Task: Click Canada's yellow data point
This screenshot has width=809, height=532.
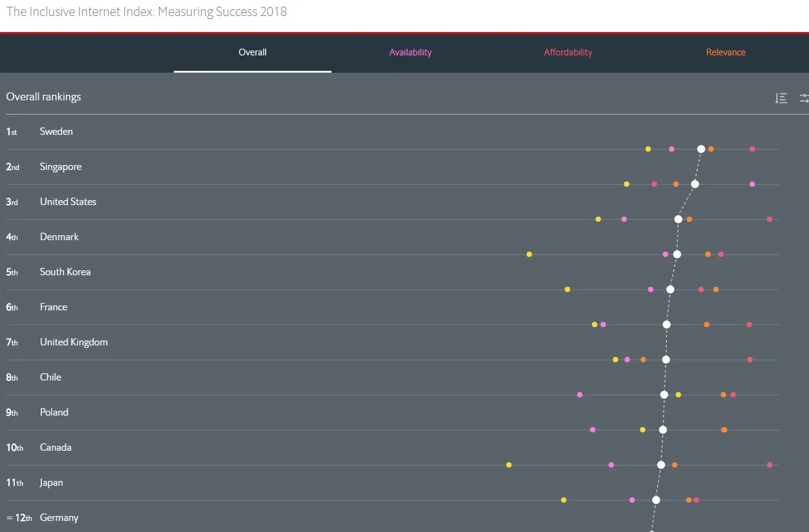Action: [509, 465]
